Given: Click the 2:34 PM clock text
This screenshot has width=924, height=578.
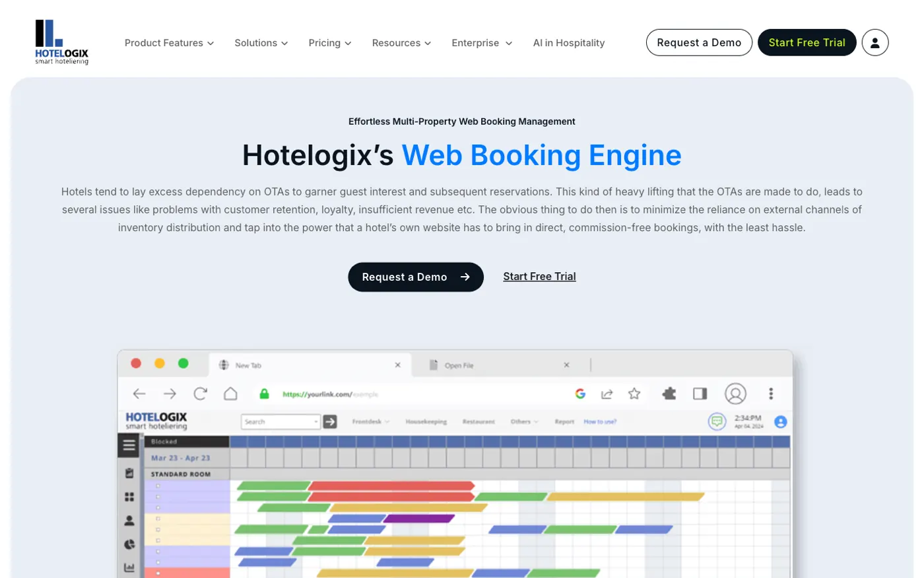Looking at the screenshot, I should [x=748, y=418].
